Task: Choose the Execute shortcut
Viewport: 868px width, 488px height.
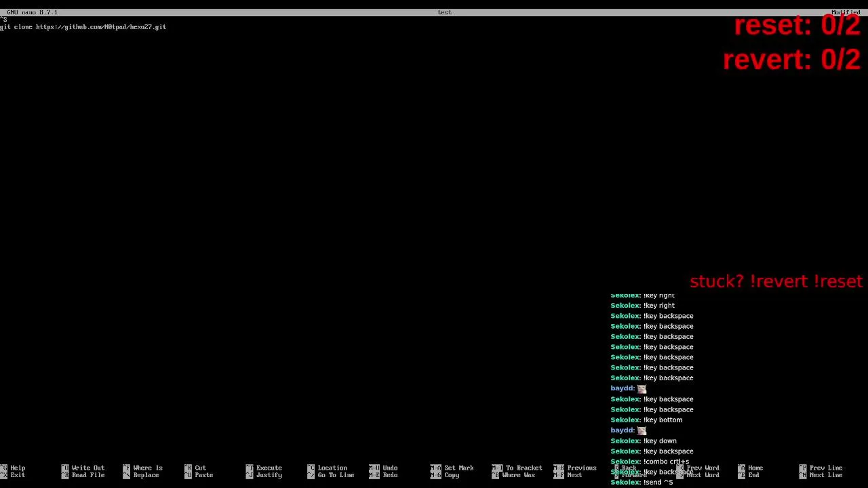Action: 264,468
